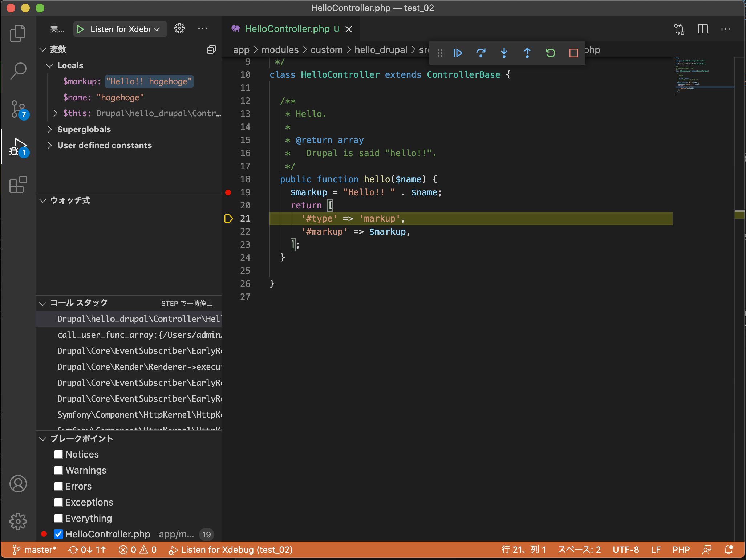Enable the Exceptions breakpoint

[58, 502]
